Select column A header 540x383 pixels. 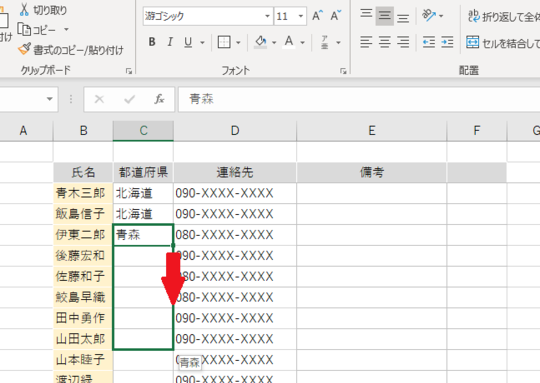click(x=23, y=131)
